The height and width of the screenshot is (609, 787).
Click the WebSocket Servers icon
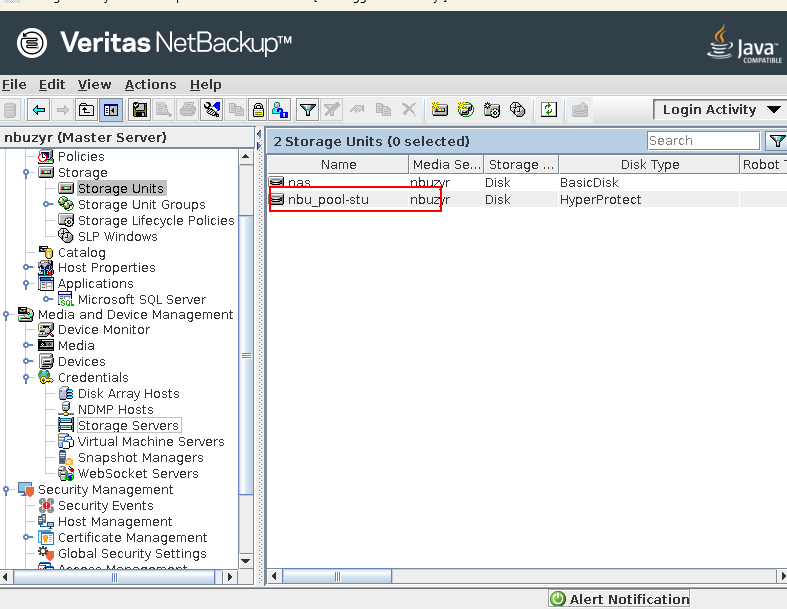(x=66, y=473)
